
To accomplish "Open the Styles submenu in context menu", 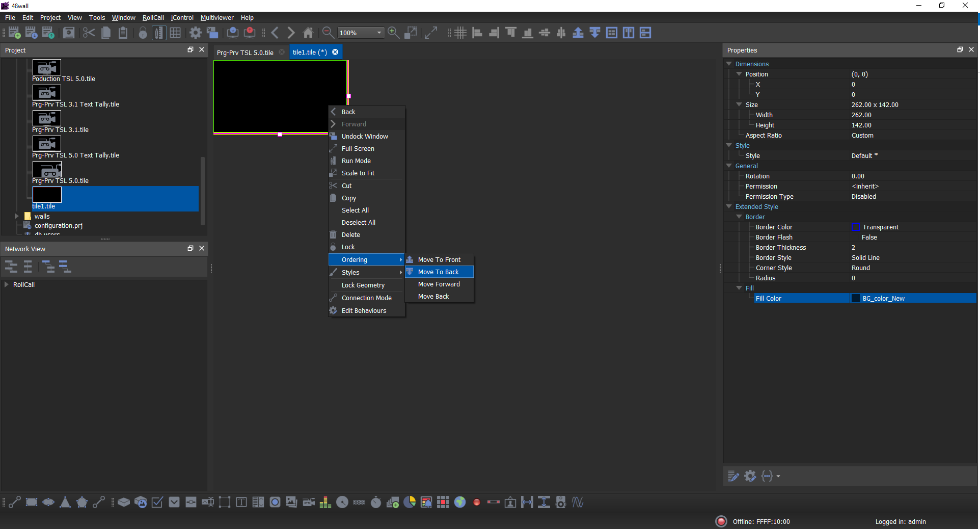I will point(367,272).
